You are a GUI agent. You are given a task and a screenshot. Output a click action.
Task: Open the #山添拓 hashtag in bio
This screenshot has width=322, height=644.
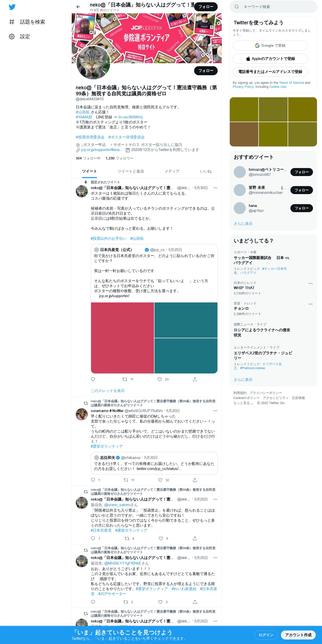coord(83,112)
